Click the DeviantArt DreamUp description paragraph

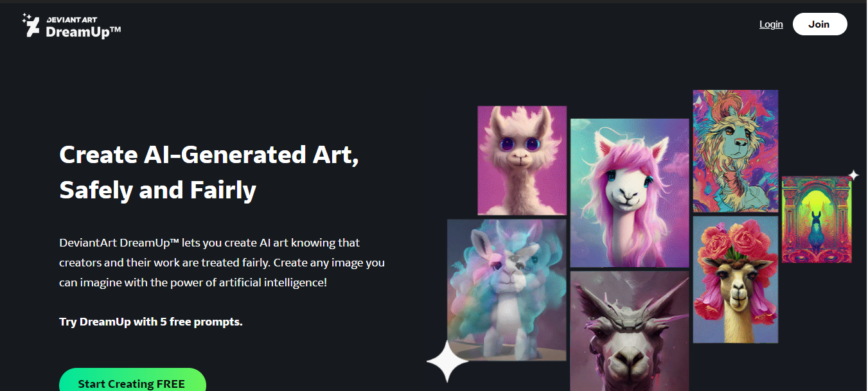tap(222, 263)
